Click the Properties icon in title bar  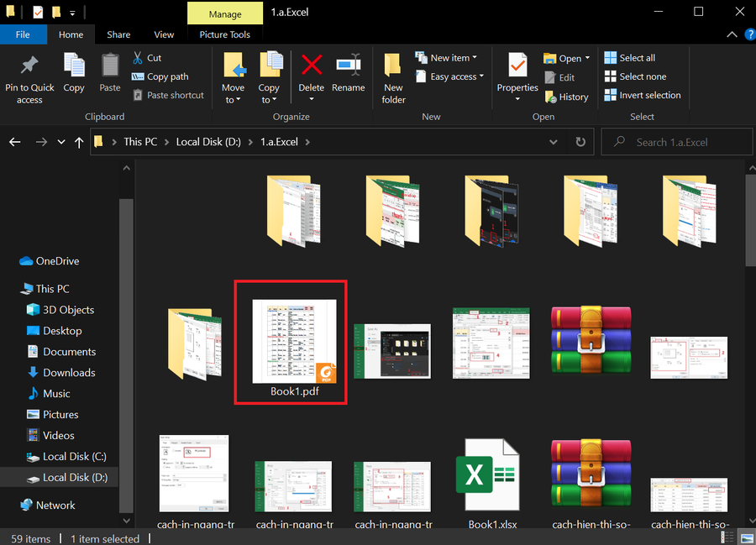click(38, 12)
